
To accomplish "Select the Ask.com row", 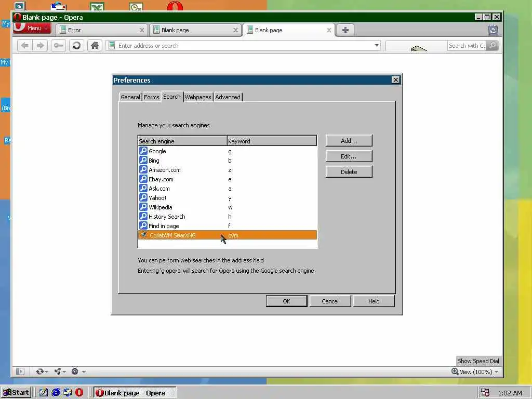I will coord(228,188).
